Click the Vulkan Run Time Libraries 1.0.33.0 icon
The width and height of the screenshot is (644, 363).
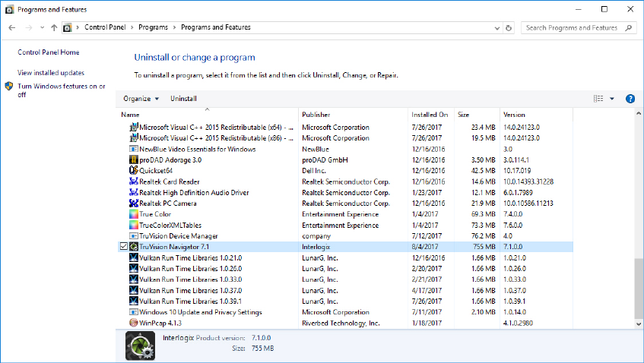[x=134, y=279]
